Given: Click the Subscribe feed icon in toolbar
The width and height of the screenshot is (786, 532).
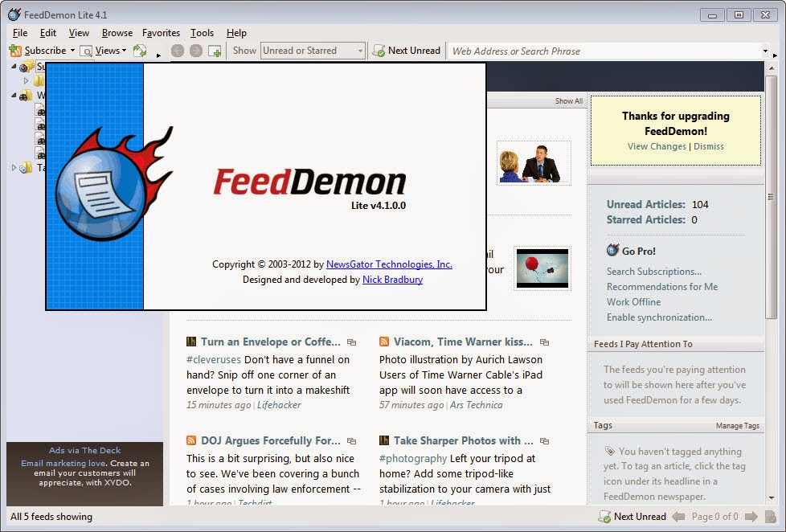Looking at the screenshot, I should pyautogui.click(x=15, y=51).
